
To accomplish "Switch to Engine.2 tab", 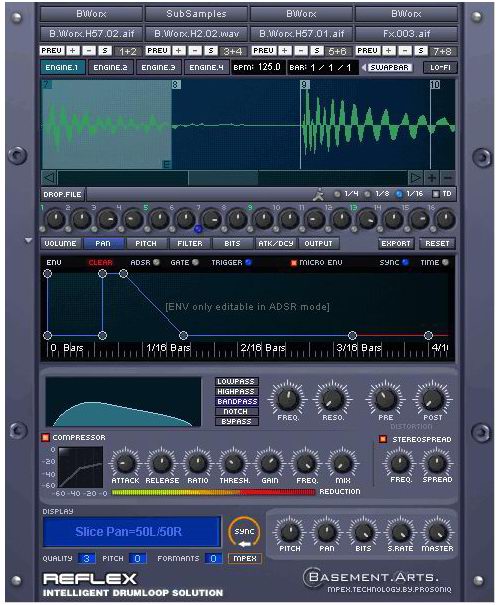I will click(110, 68).
